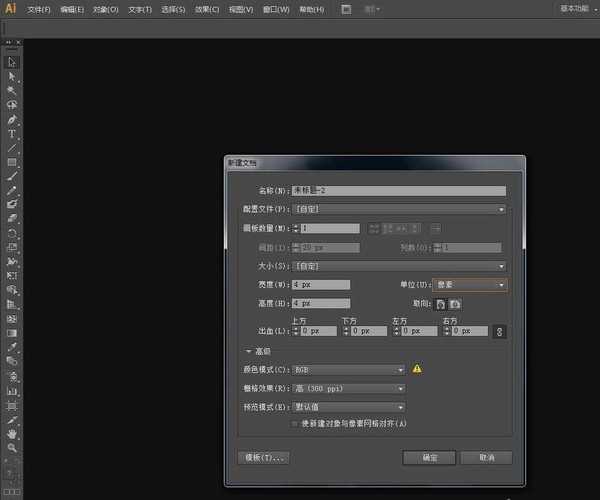Open the 文件(F) menu
Screen dimensions: 600x500
(x=38, y=10)
